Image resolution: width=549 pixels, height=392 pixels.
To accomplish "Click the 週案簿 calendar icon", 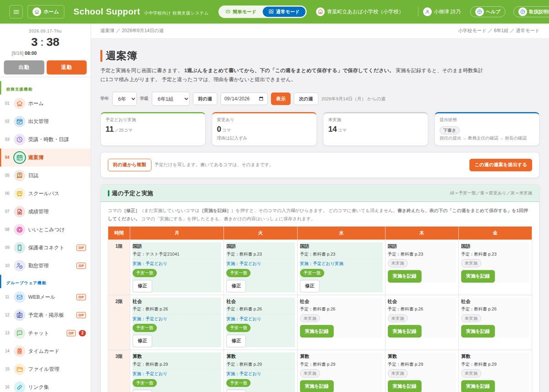I will click(x=20, y=157).
